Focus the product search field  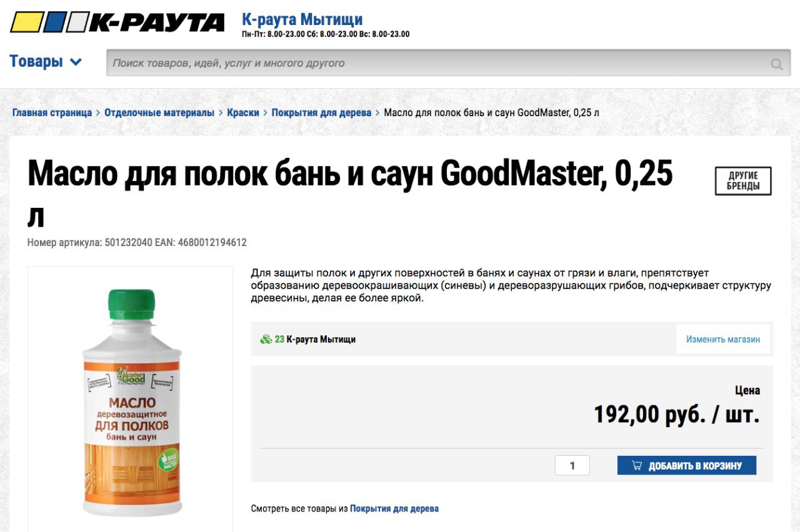448,63
